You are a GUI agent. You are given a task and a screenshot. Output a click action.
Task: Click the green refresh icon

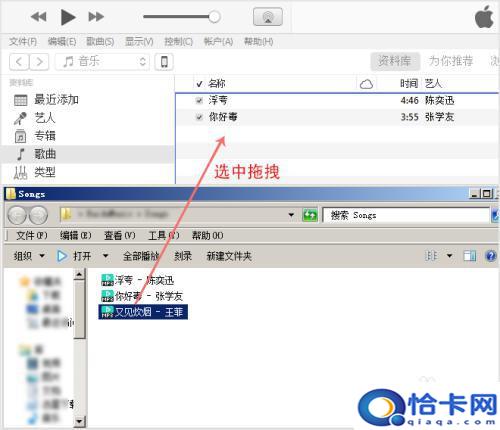(310, 215)
